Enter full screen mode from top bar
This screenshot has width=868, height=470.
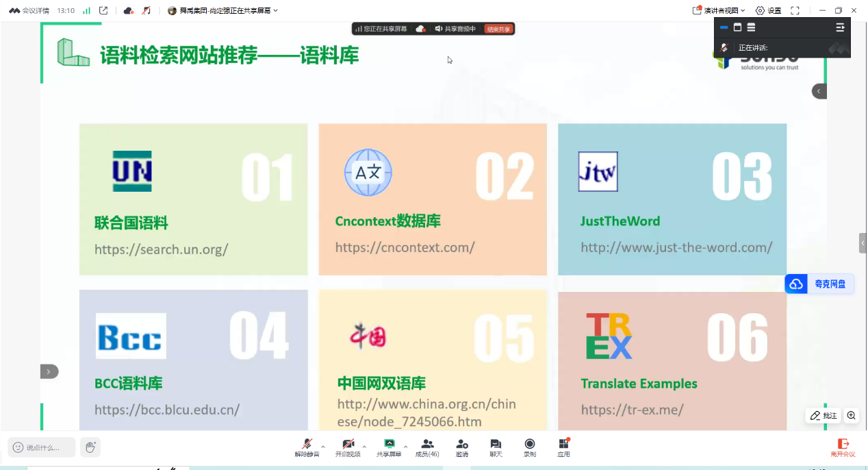[x=795, y=10]
